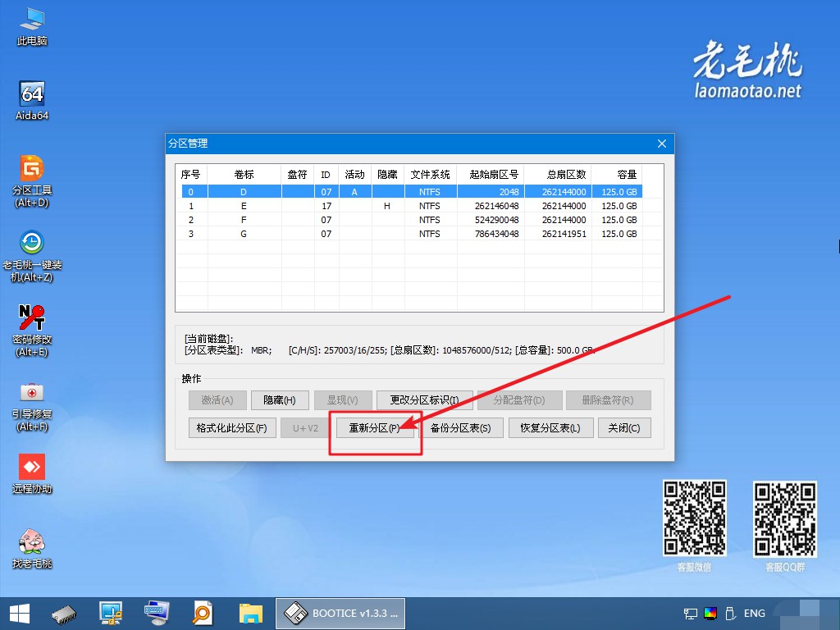Click the 盘符 column header
The height and width of the screenshot is (630, 840).
(297, 175)
